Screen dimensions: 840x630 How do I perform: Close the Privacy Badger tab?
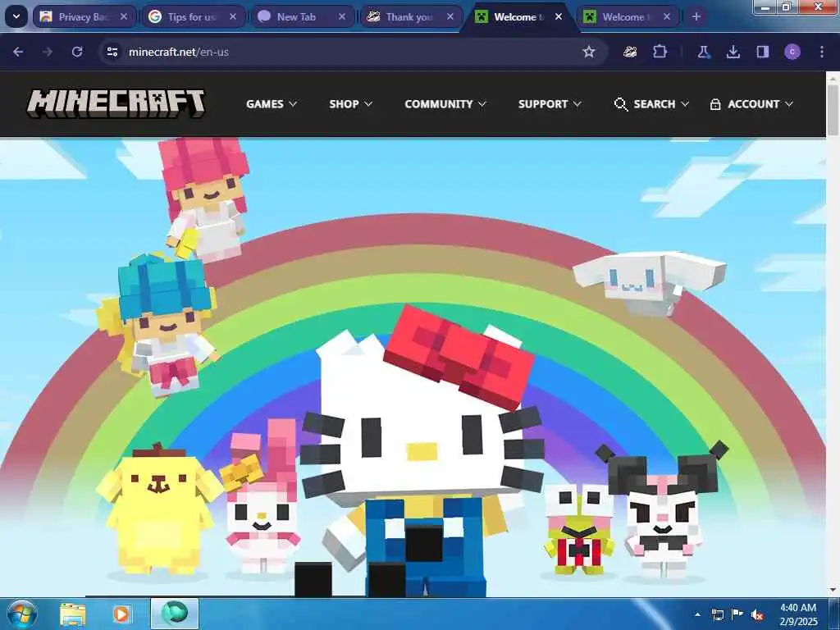click(124, 16)
